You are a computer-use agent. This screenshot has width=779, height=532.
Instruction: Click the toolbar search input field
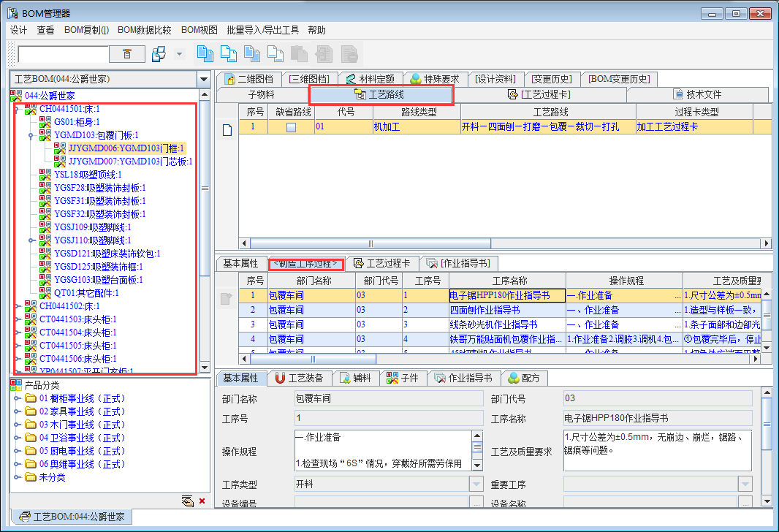pyautogui.click(x=63, y=54)
